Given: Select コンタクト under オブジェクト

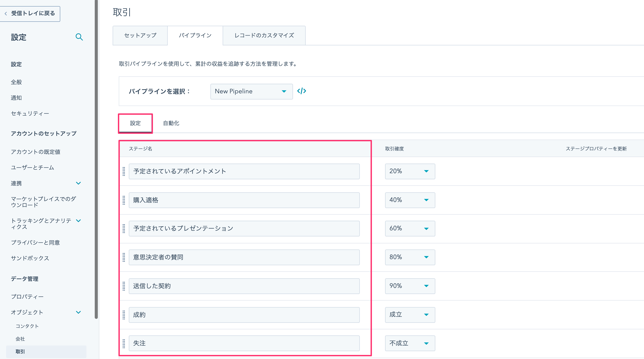Looking at the screenshot, I should click(27, 326).
